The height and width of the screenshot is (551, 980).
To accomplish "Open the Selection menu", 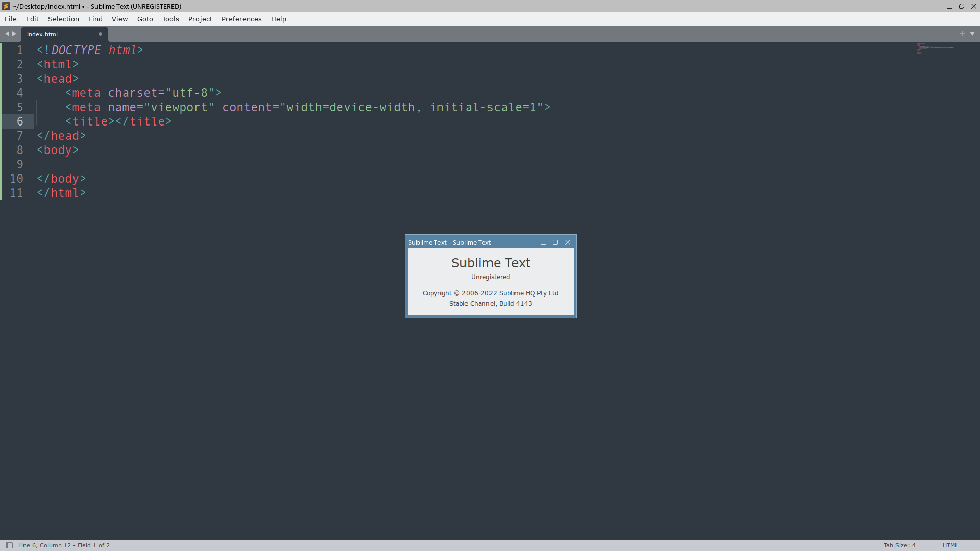I will (63, 19).
